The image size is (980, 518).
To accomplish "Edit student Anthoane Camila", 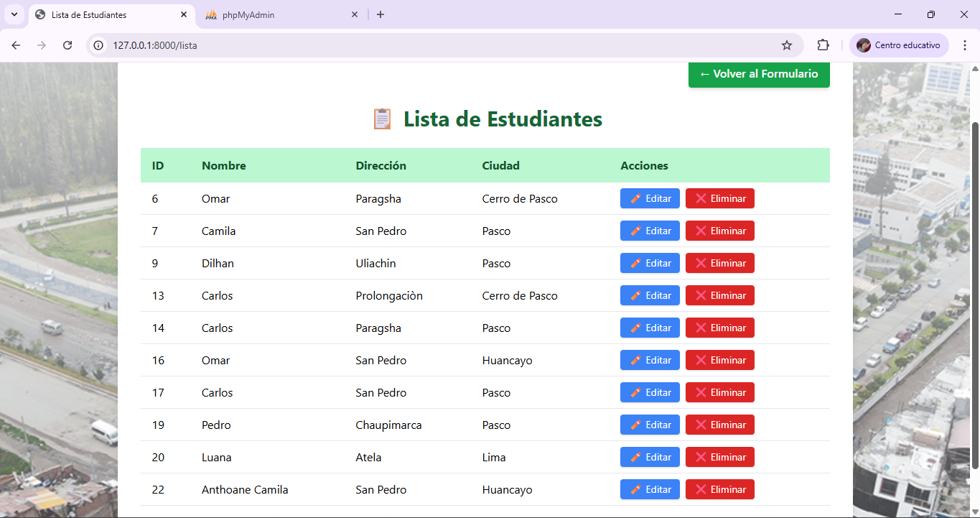I will [x=650, y=489].
